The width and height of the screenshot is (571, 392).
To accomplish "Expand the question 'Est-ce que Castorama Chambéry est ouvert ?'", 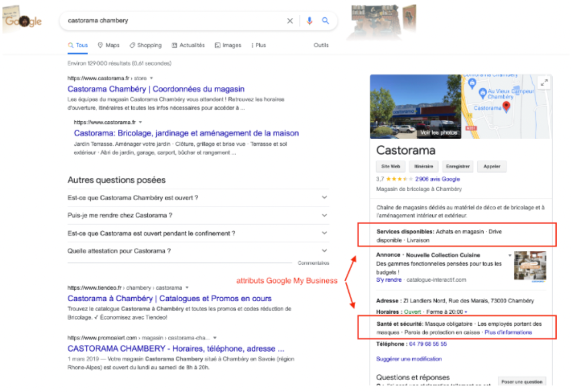I will [324, 197].
